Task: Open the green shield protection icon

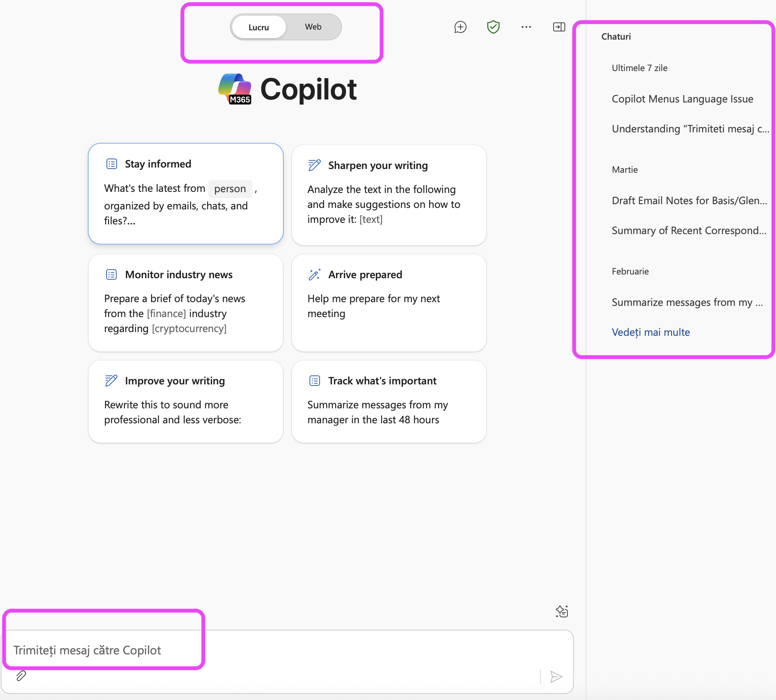Action: [x=493, y=27]
